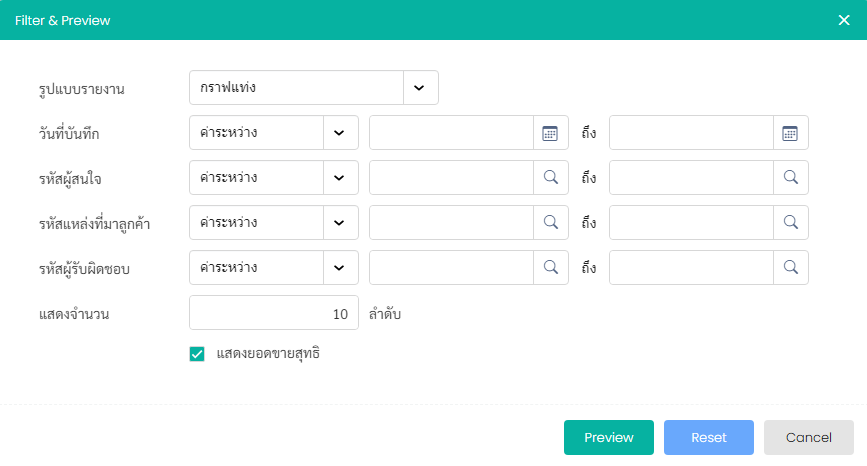Expand รหัสผู้รับผิดชอบ ค่าระหว่าง dropdown
867x466 pixels.
[x=274, y=268]
